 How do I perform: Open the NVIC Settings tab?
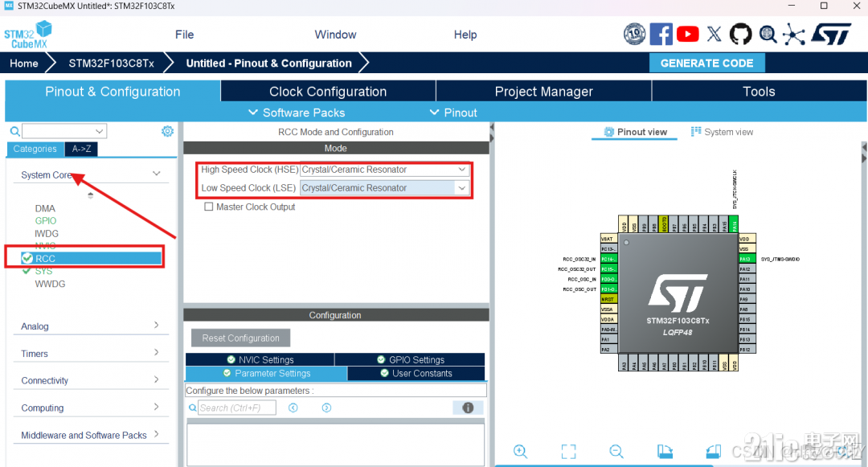[260, 359]
